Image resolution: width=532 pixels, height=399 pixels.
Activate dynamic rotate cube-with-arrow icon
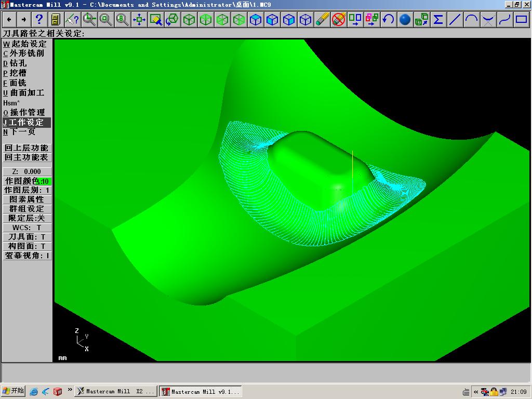(172, 19)
